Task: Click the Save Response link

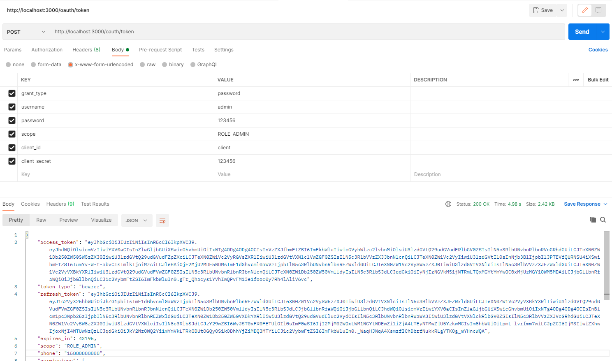Action: coord(582,204)
